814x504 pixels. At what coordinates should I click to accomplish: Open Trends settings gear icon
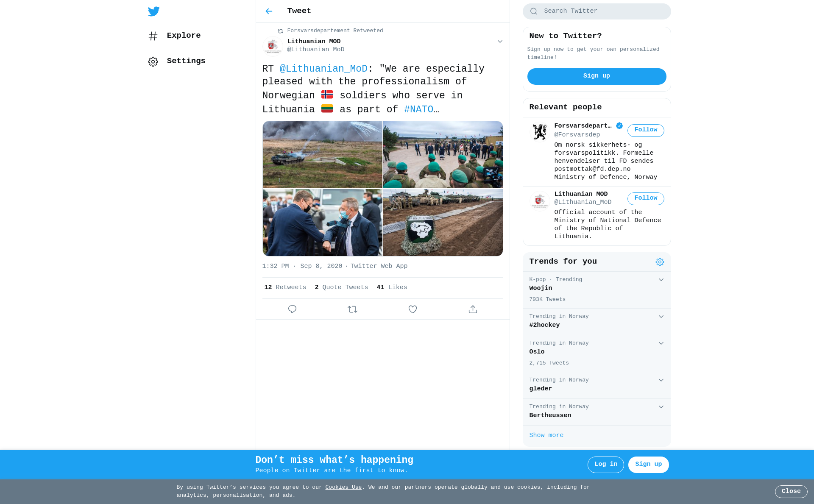[660, 262]
